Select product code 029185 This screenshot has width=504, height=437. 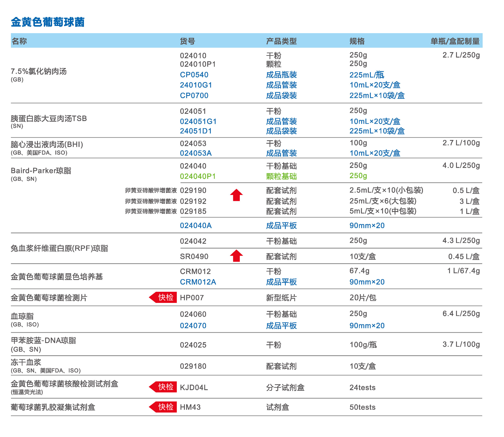coord(193,211)
